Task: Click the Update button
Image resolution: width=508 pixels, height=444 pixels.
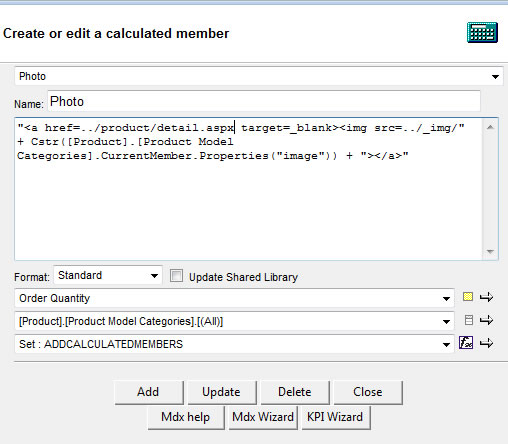Action: (222, 392)
